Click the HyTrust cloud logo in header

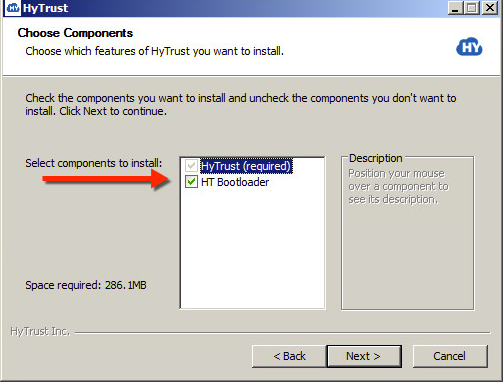point(469,47)
